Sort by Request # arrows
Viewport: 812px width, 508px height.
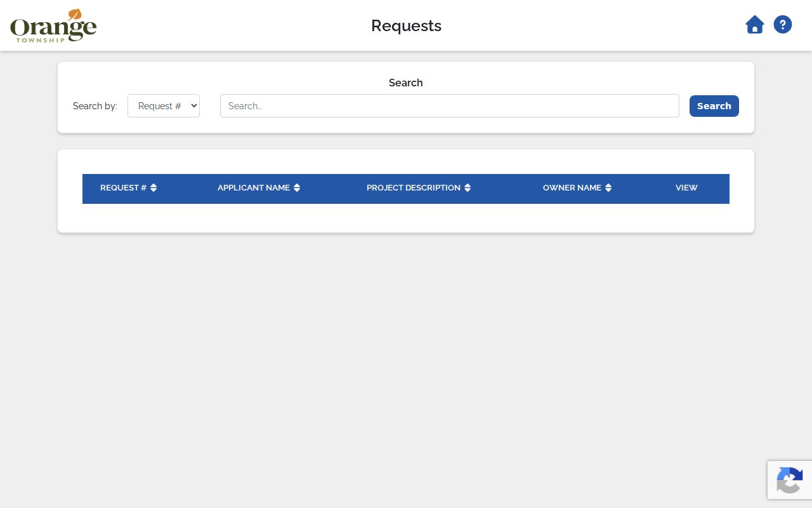154,188
